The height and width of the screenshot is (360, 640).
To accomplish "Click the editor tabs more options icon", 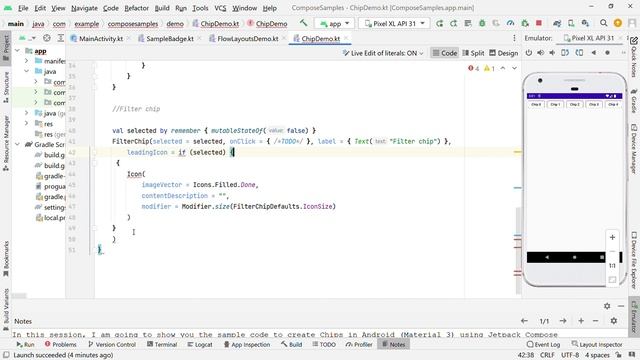I will (x=514, y=38).
